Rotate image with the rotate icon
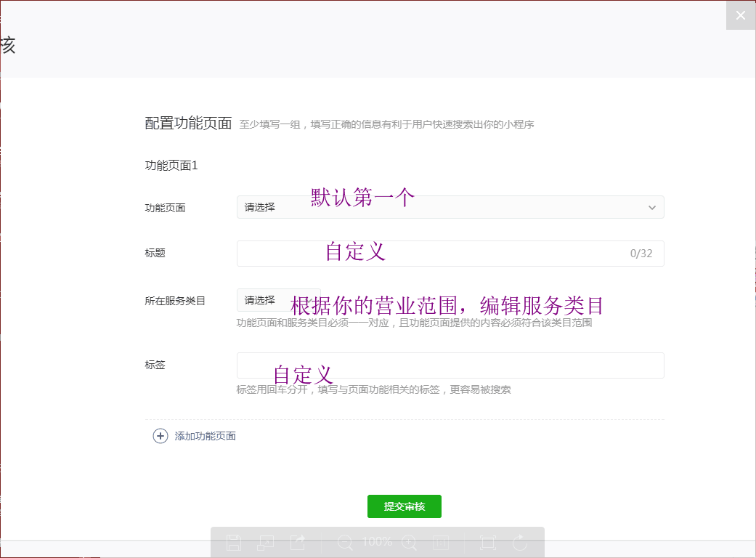The height and width of the screenshot is (558, 756). 520,542
